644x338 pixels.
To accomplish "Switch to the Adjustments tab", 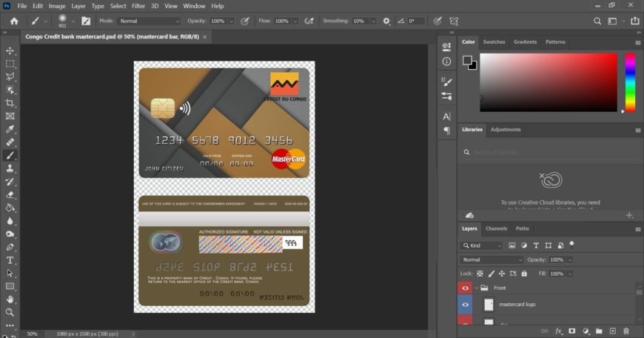I will click(x=506, y=130).
